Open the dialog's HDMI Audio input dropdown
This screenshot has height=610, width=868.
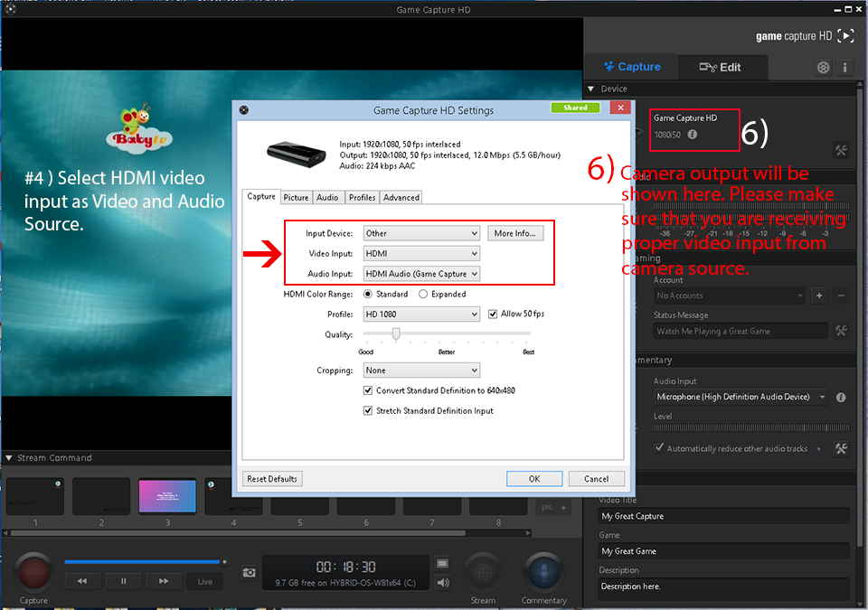click(x=421, y=274)
